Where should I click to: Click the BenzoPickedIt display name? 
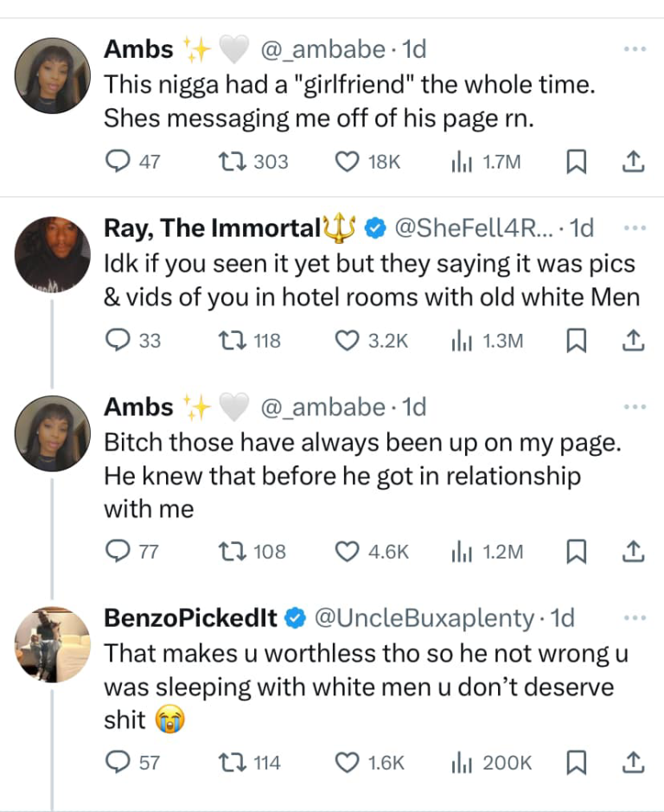[191, 618]
